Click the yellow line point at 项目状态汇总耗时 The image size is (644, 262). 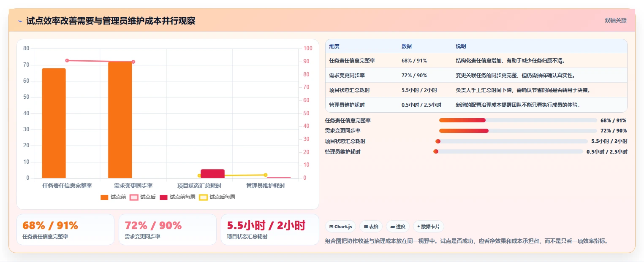pyautogui.click(x=199, y=176)
